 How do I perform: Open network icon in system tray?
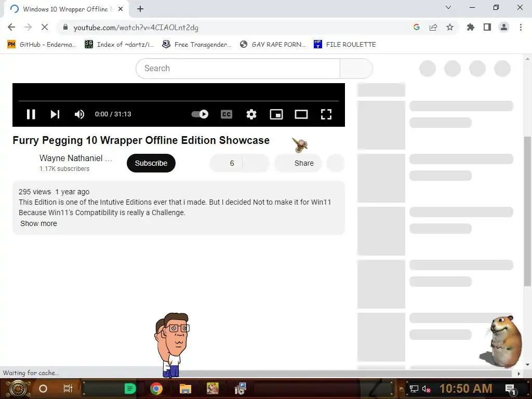414,389
